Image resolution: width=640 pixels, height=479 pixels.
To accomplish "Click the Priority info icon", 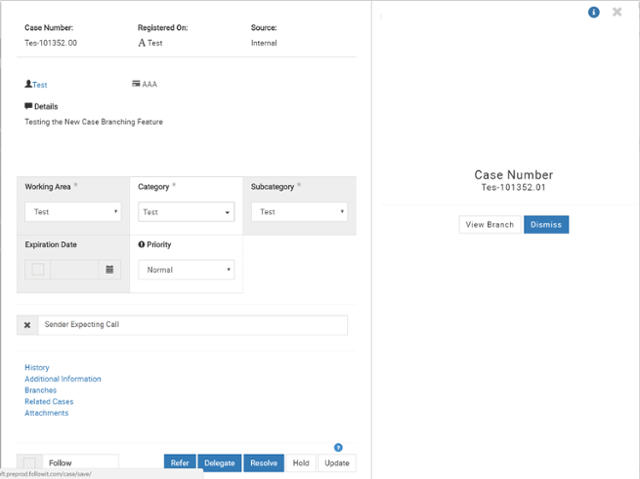I will click(141, 245).
